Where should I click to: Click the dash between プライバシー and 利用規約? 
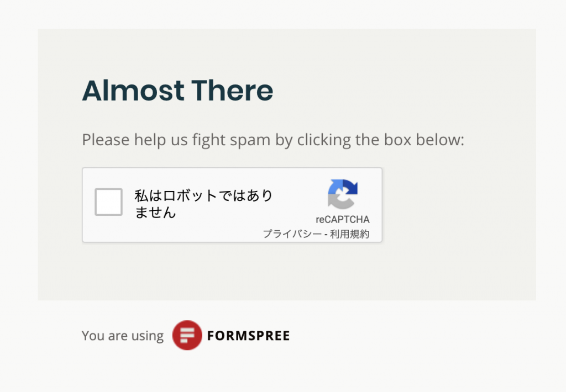pos(326,235)
